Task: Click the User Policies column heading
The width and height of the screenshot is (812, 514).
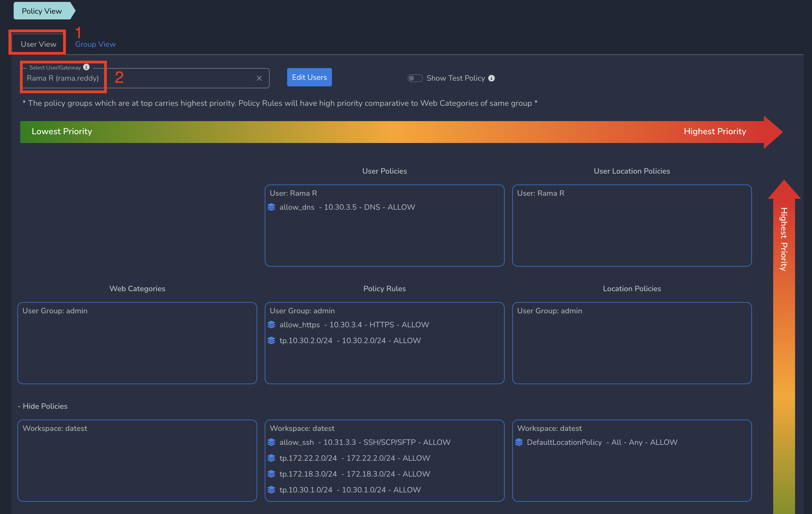Action: click(x=384, y=171)
